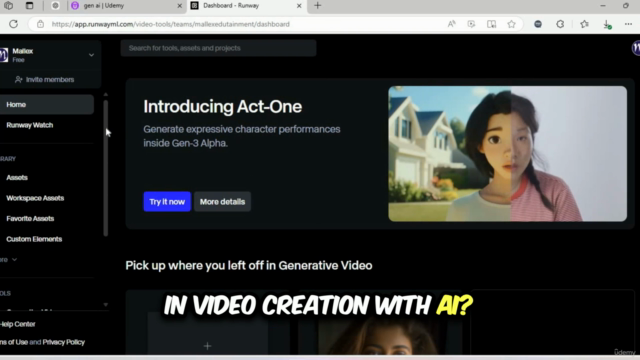Click More details about Act-One
The image size is (640, 360).
tap(222, 202)
